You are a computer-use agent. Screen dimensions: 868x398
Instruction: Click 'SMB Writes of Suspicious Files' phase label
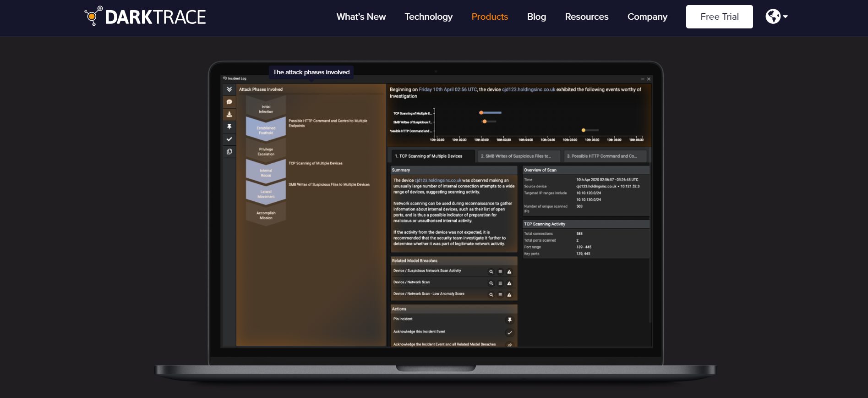coord(329,184)
